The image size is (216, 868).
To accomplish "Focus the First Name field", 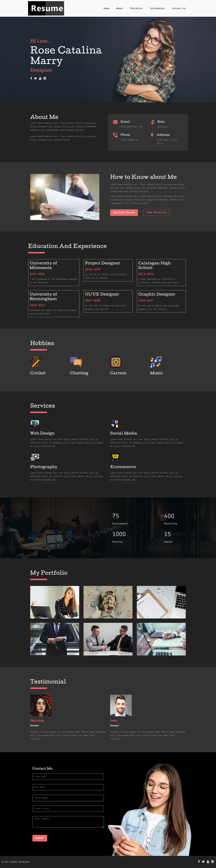I will pyautogui.click(x=68, y=777).
